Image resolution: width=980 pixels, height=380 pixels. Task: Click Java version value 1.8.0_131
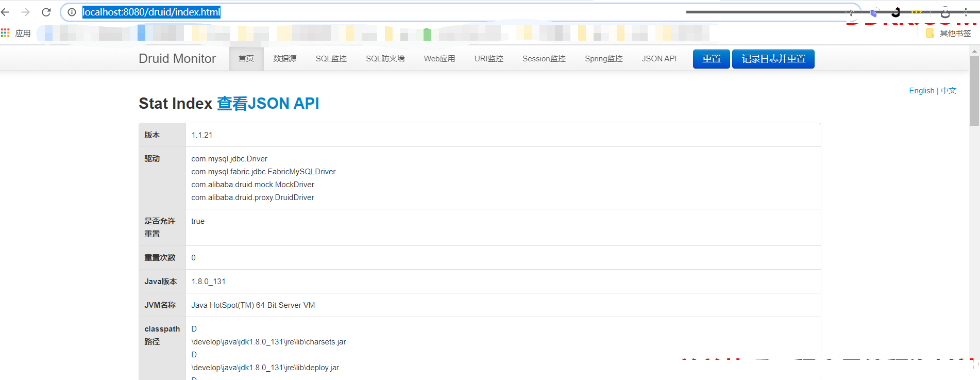[x=209, y=282]
